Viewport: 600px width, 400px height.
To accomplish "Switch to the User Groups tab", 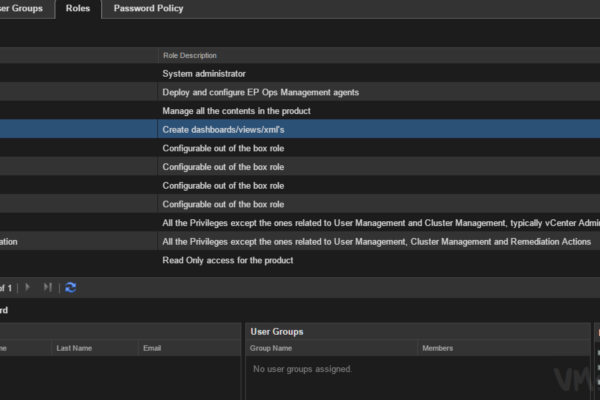I will (x=22, y=8).
